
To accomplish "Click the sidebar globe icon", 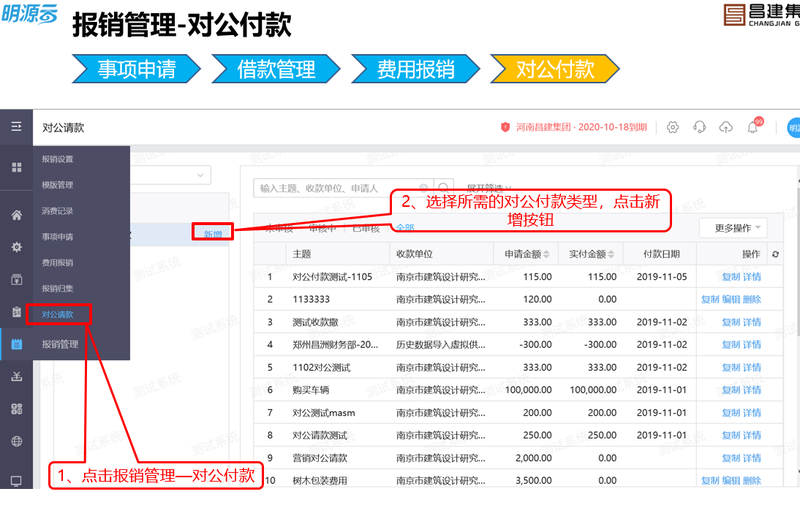I will 16,441.
